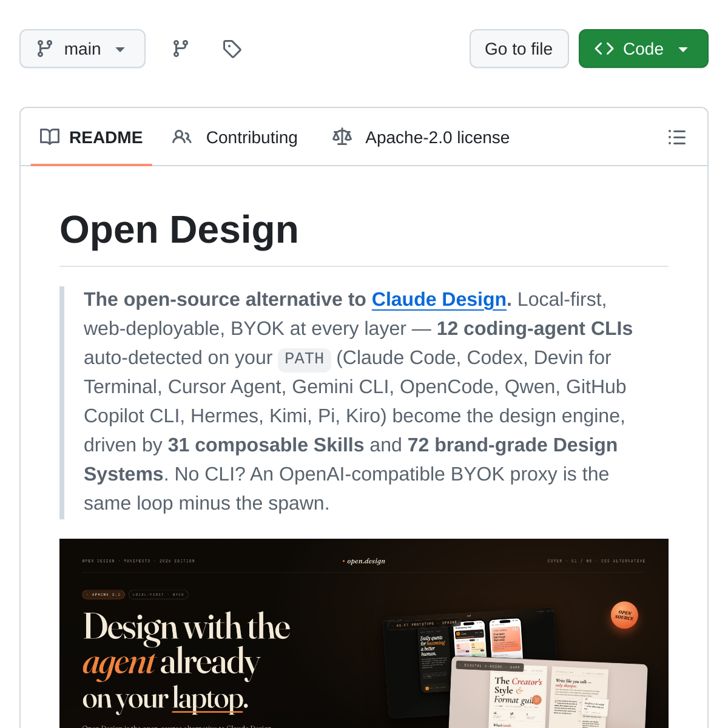View repository branches icon
Viewport: 728px width, 728px height.
click(x=181, y=49)
